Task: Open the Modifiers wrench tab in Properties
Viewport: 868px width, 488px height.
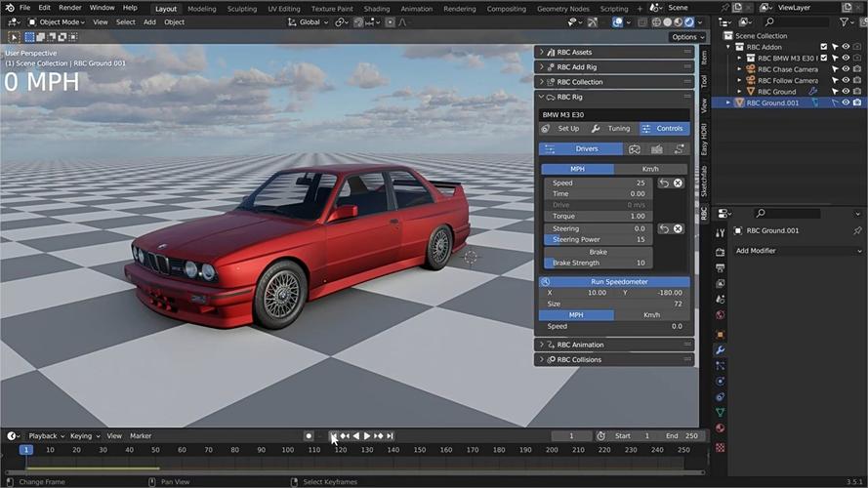Action: click(x=721, y=350)
